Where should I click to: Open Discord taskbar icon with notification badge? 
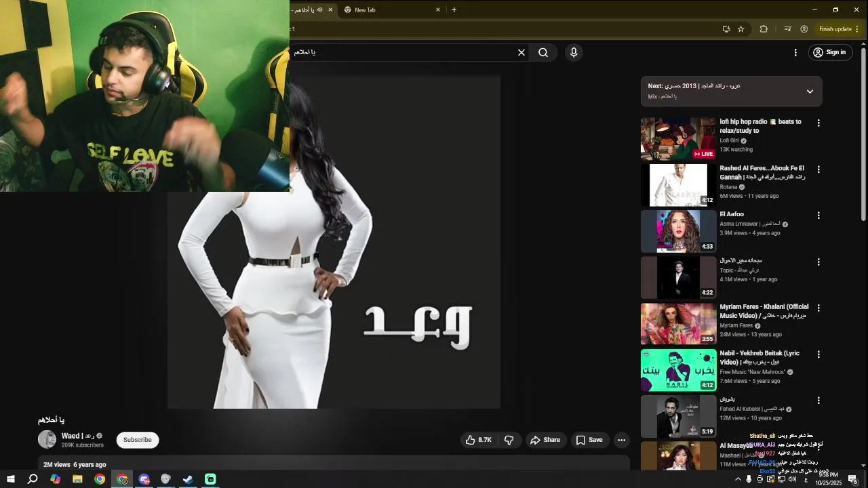pyautogui.click(x=144, y=479)
